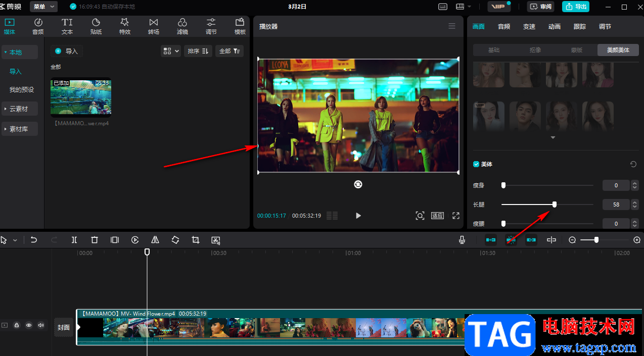Click the 导出 export button
This screenshot has width=644, height=356.
[x=576, y=7]
